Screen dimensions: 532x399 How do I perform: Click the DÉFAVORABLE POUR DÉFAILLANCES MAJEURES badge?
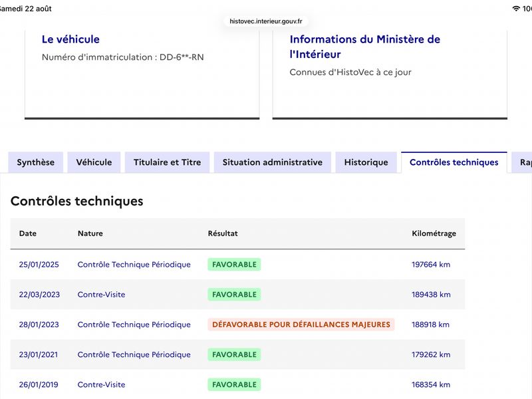tap(301, 325)
